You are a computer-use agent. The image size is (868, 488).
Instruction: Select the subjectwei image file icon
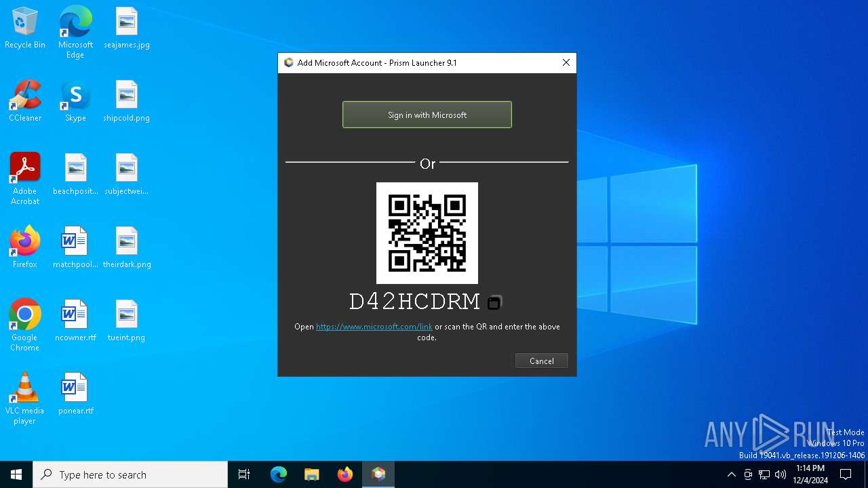click(127, 174)
